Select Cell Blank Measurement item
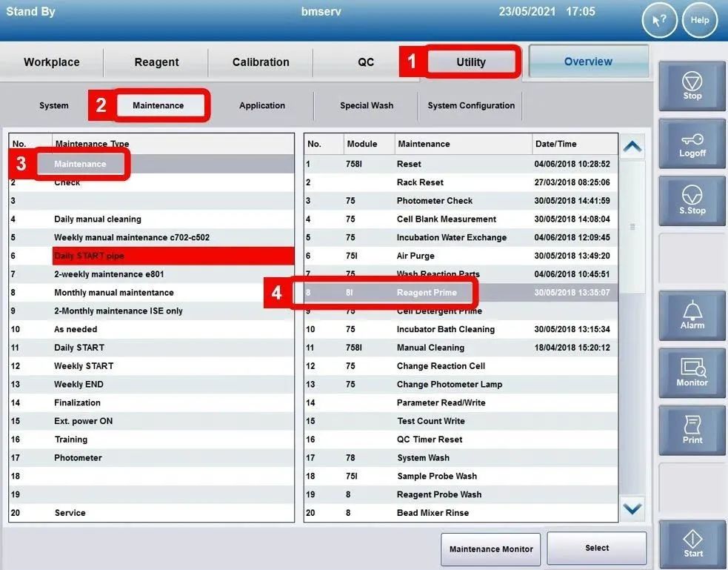The width and height of the screenshot is (728, 570). (461, 219)
